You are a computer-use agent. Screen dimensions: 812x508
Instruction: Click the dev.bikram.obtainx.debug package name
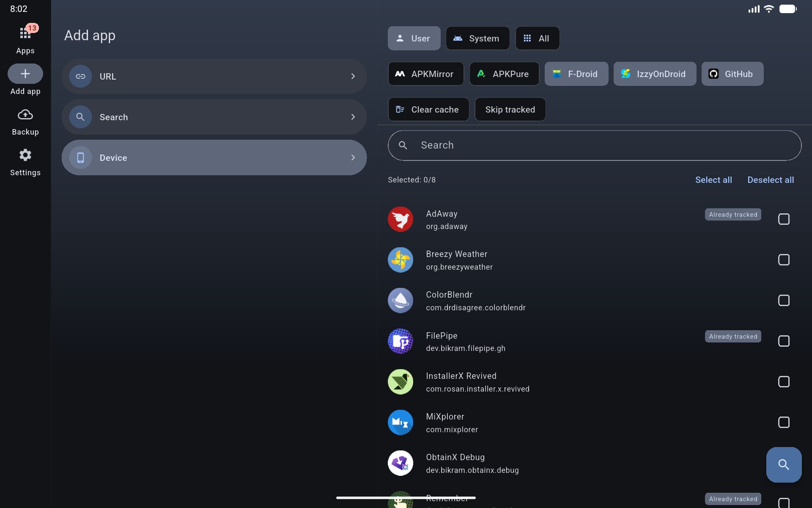click(472, 470)
